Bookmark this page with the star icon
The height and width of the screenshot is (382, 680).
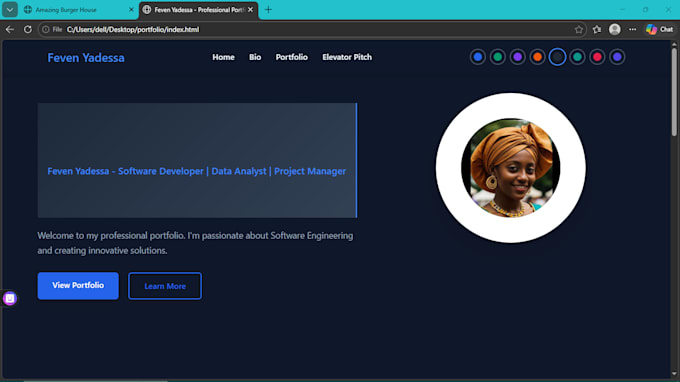[579, 29]
